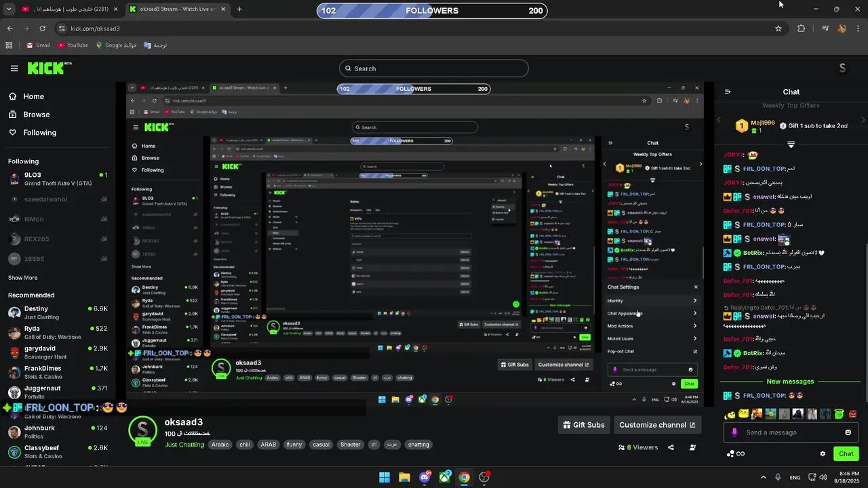The image size is (868, 488).
Task: Select the red angry face emote
Action: click(852, 414)
